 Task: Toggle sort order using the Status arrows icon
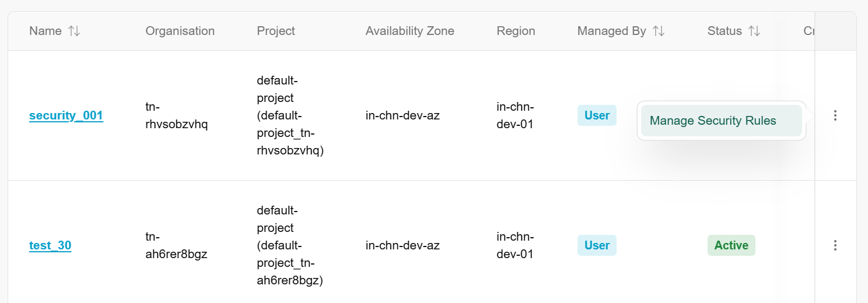[x=755, y=31]
